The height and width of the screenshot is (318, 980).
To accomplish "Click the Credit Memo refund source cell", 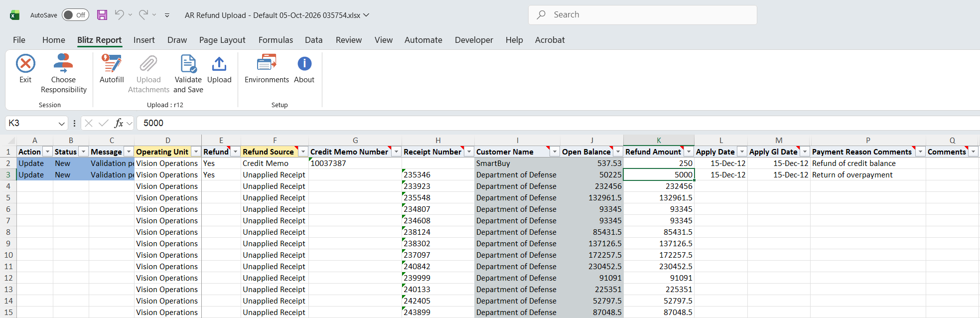I will (x=275, y=163).
